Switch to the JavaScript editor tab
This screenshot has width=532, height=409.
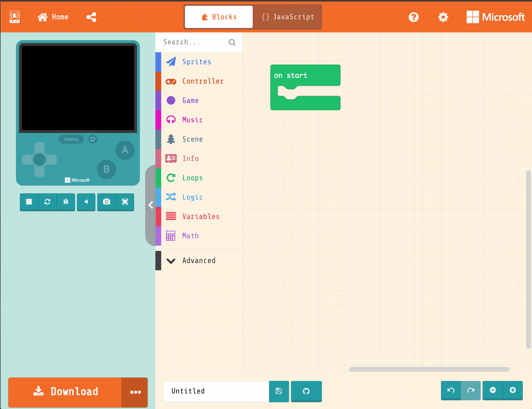click(x=288, y=17)
